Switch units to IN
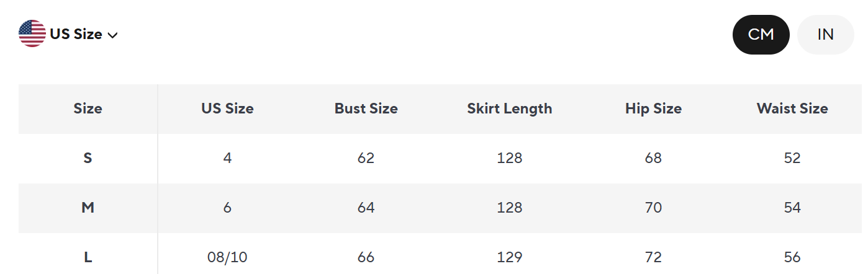The image size is (868, 274). (825, 35)
